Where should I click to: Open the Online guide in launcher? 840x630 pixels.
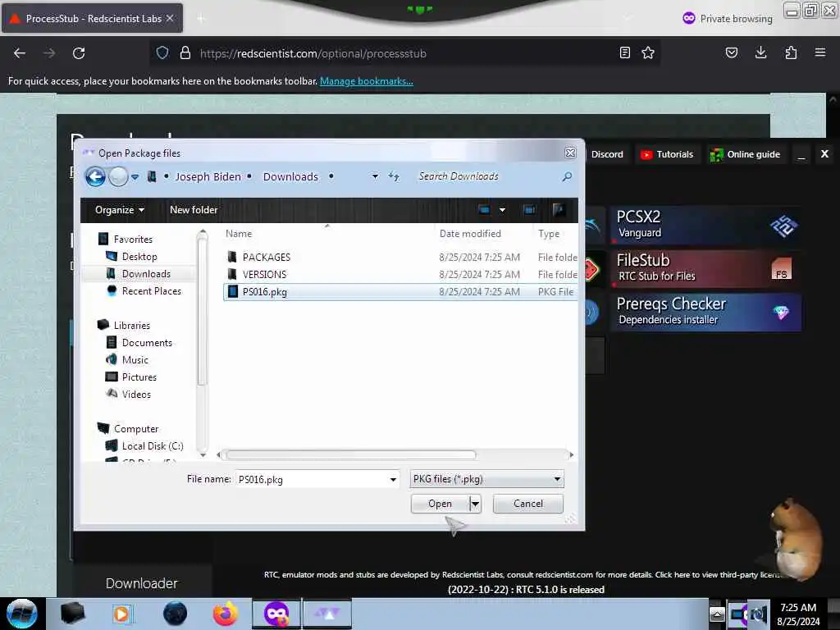745,154
